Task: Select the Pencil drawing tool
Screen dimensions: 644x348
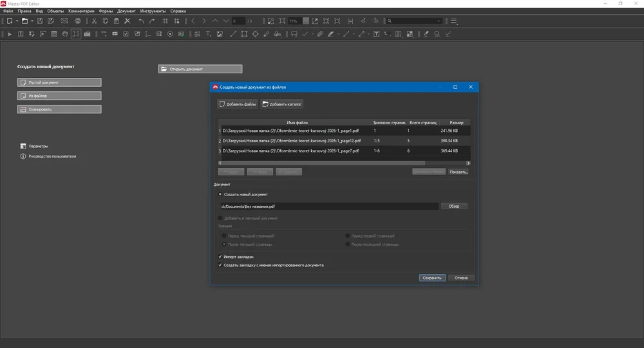Action: (x=266, y=34)
